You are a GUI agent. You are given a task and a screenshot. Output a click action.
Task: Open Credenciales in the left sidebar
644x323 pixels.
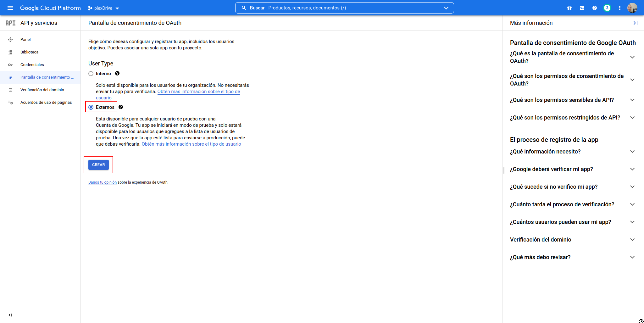tap(32, 65)
